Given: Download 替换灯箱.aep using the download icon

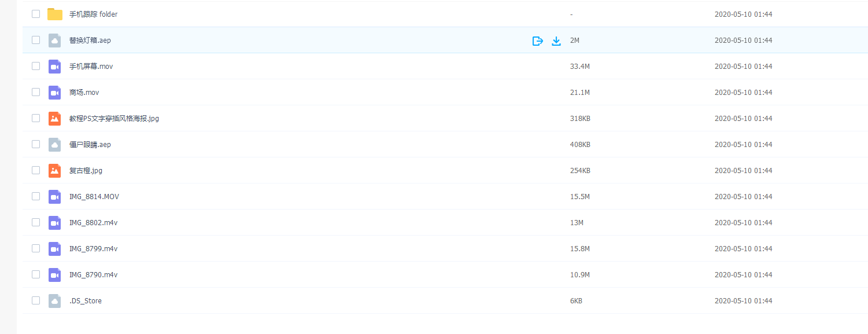Looking at the screenshot, I should pos(556,41).
